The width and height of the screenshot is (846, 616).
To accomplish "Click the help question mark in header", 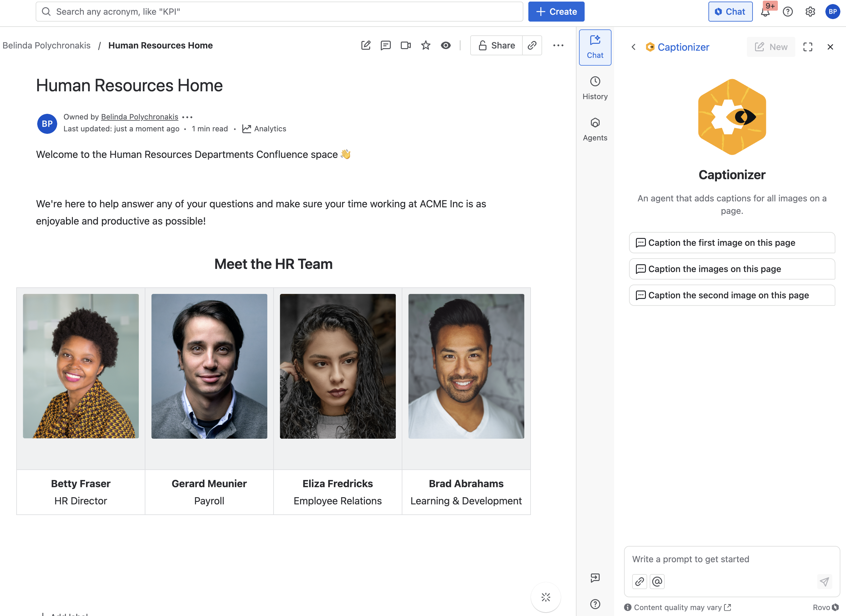I will [788, 12].
